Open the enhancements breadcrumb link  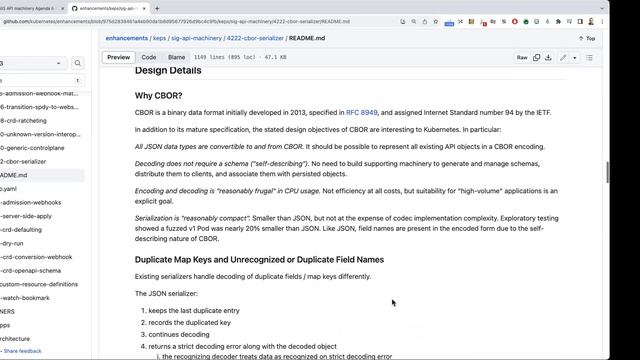point(127,38)
